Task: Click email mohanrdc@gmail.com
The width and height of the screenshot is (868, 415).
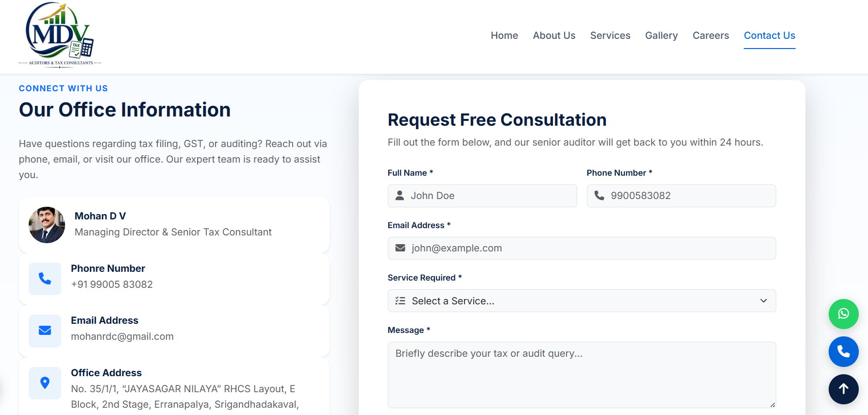Action: pyautogui.click(x=122, y=336)
